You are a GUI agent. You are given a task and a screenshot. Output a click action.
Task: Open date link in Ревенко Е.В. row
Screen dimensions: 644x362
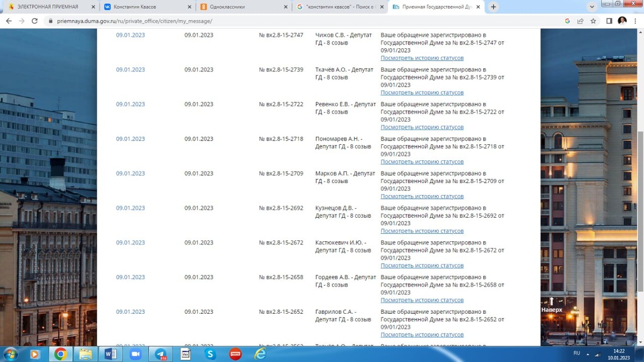tap(130, 104)
